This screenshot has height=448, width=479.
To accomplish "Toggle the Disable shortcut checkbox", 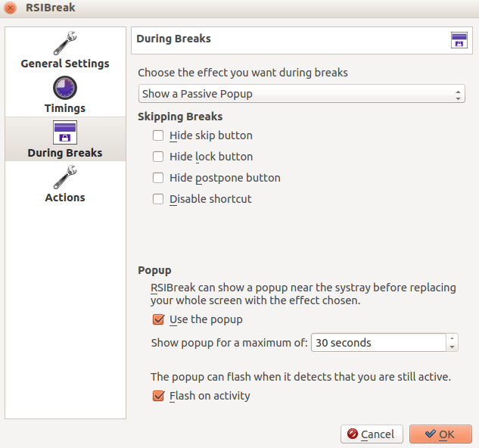I will [x=158, y=199].
